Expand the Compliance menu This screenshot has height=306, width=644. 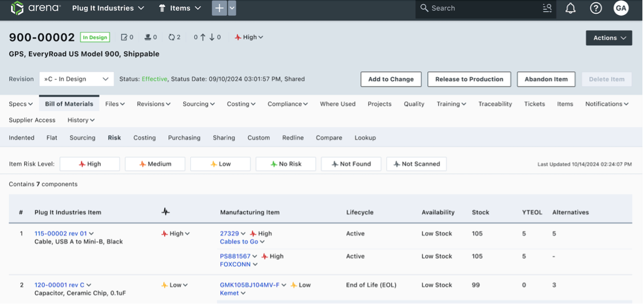point(287,104)
